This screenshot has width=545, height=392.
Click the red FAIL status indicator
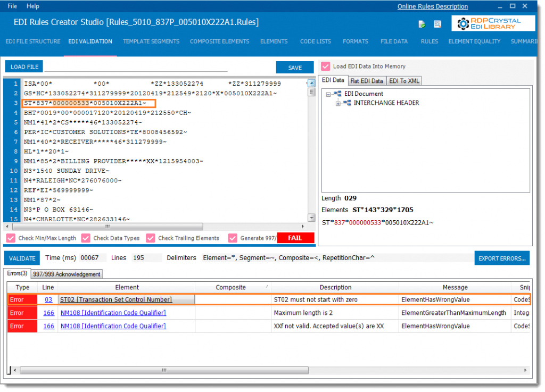tap(296, 238)
